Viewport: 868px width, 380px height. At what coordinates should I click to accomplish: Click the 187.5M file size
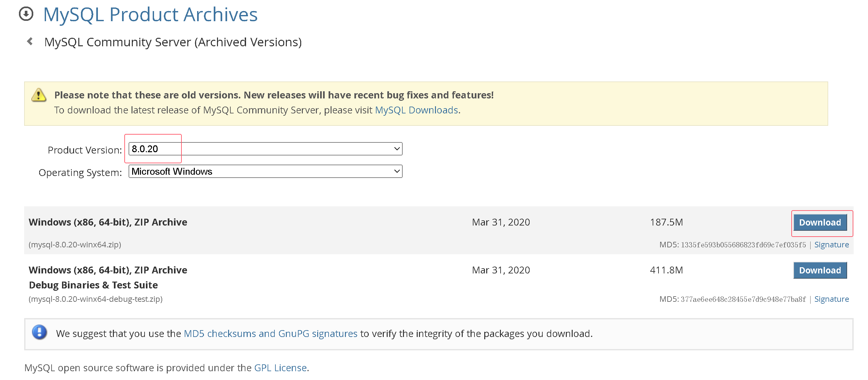click(666, 222)
